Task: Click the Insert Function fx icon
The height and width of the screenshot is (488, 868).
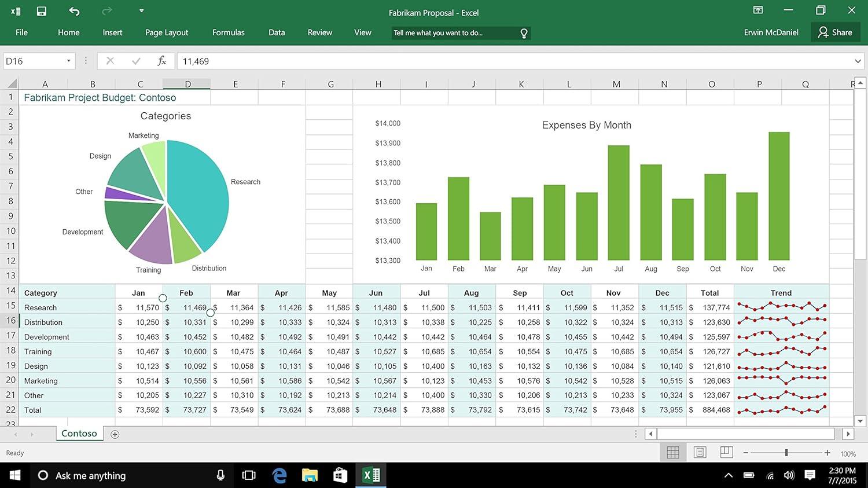Action: tap(162, 61)
